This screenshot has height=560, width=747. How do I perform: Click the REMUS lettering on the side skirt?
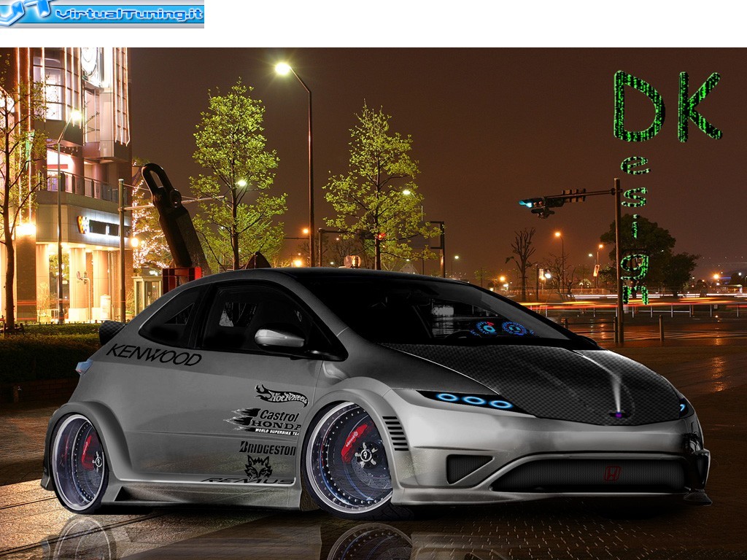247,481
